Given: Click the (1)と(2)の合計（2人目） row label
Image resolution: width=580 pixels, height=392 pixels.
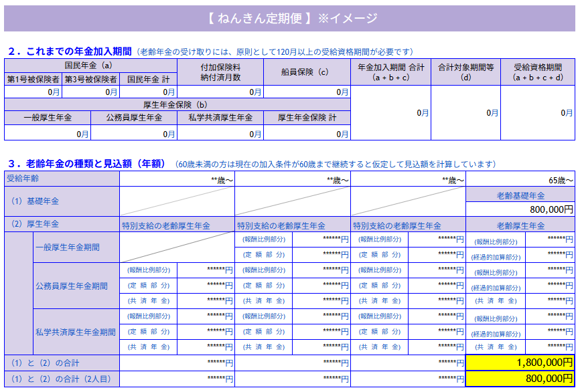Looking at the screenshot, I should 62,379.
